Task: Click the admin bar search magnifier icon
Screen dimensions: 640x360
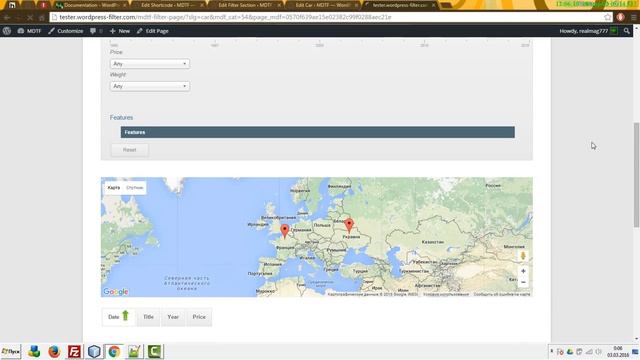Action: pos(627,31)
